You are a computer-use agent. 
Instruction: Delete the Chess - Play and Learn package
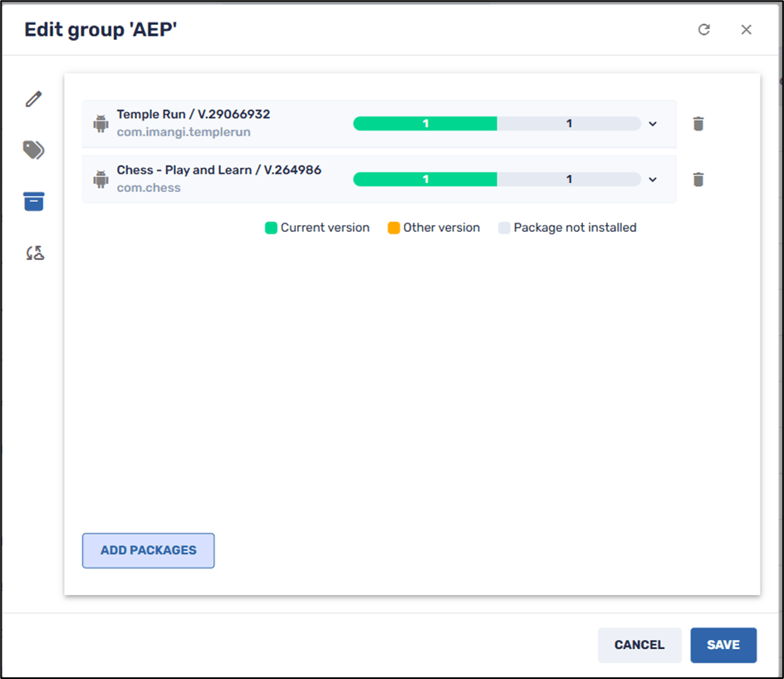click(x=698, y=180)
